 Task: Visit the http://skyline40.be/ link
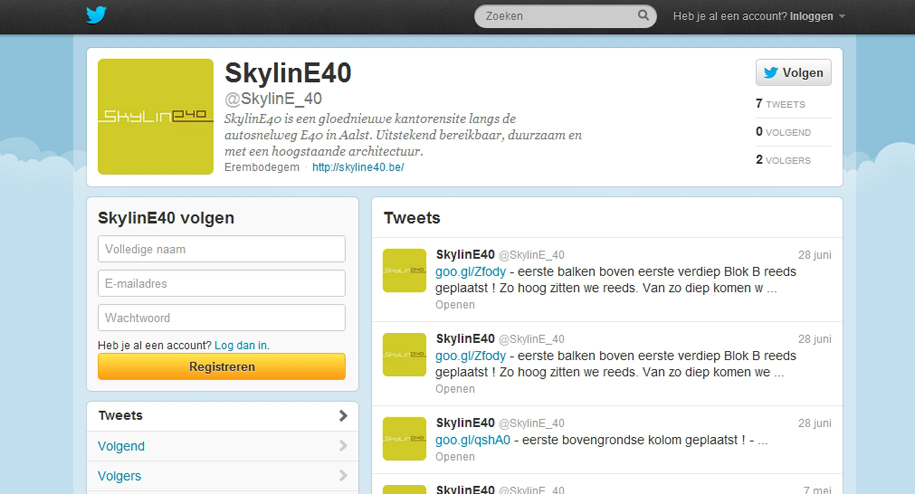tap(358, 167)
